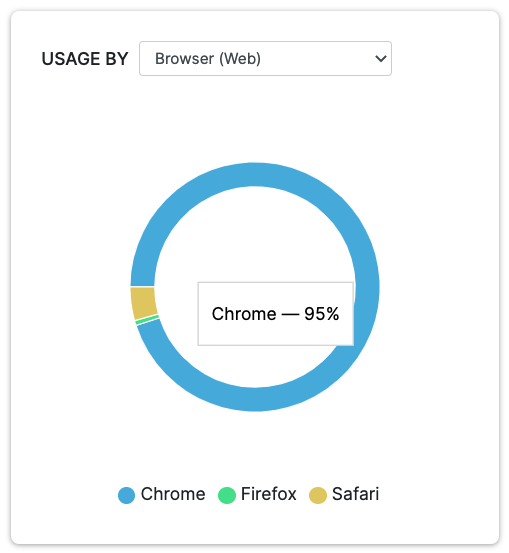The image size is (509, 553).
Task: Click the top of the blue Chrome ring
Action: coord(255,174)
